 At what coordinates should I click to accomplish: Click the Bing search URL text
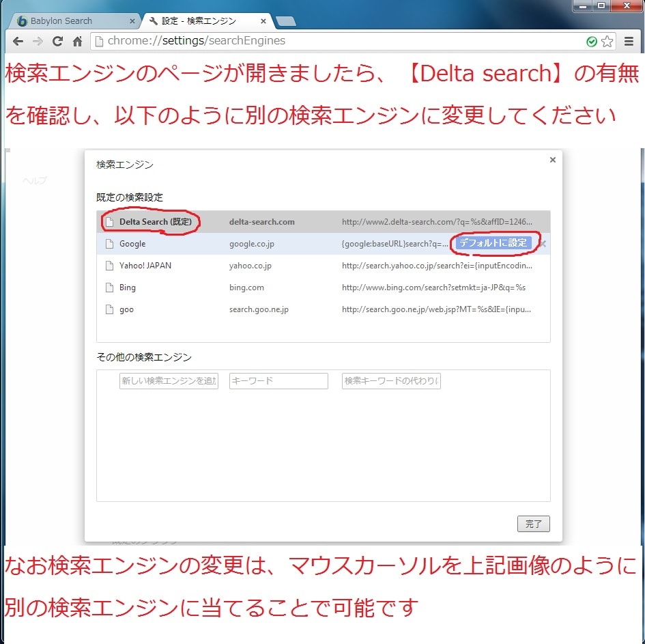433,288
